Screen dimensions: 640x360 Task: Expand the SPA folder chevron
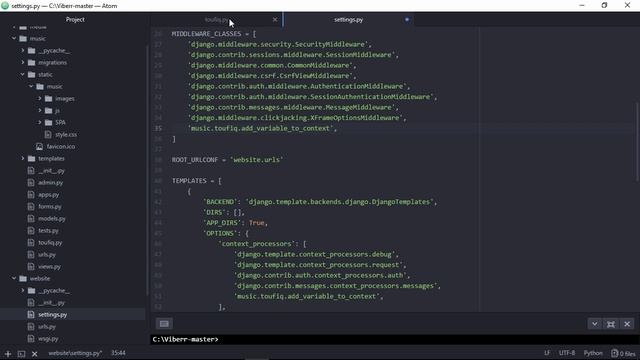[40, 122]
